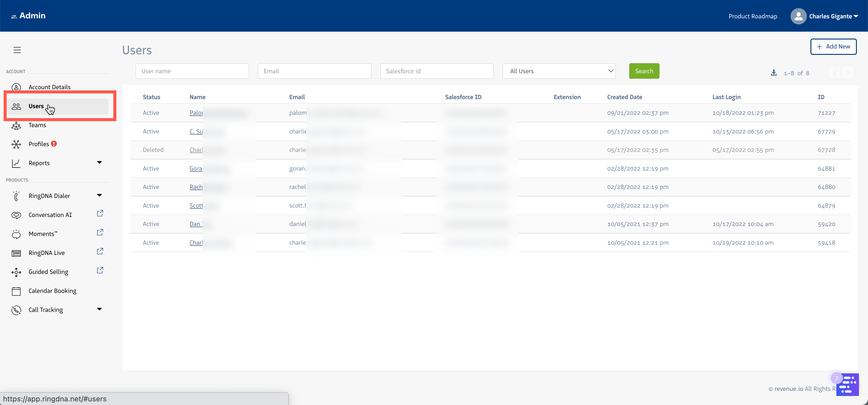Open Teams in the sidebar
This screenshot has width=868, height=405.
(x=37, y=125)
